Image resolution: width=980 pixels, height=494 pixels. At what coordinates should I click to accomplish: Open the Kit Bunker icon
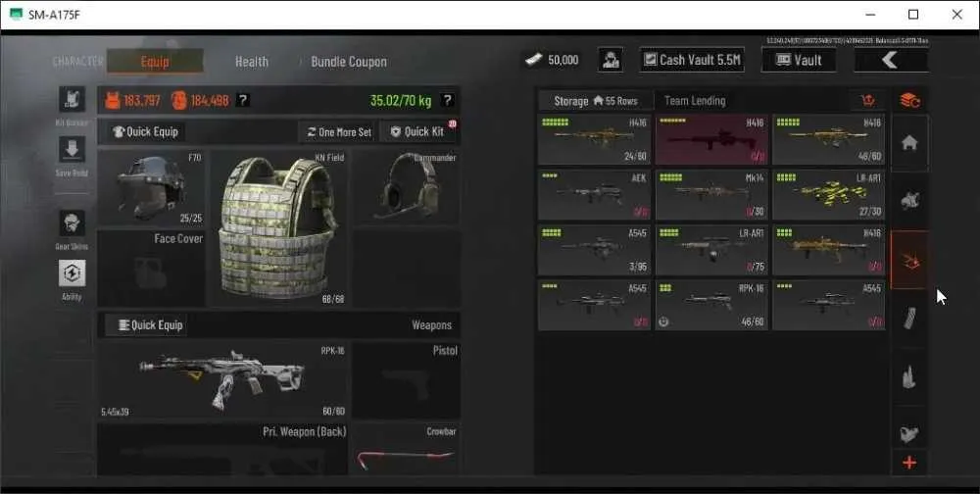tap(72, 99)
